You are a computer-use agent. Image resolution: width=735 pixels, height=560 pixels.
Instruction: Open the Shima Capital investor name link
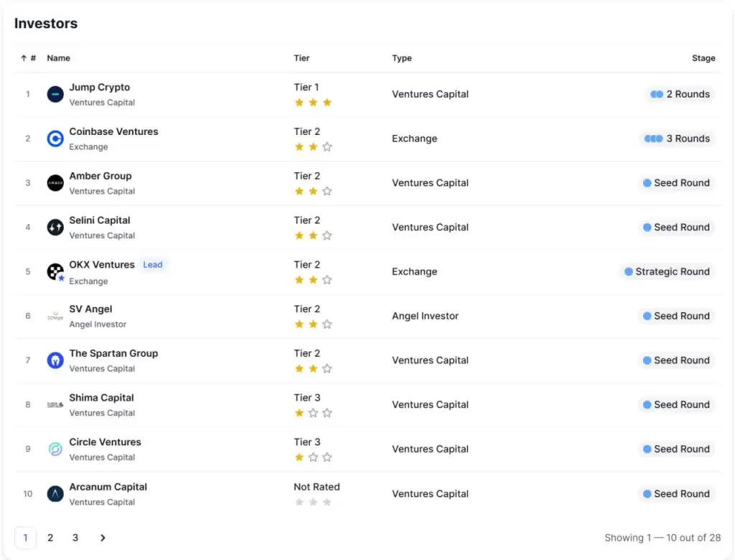tap(101, 398)
